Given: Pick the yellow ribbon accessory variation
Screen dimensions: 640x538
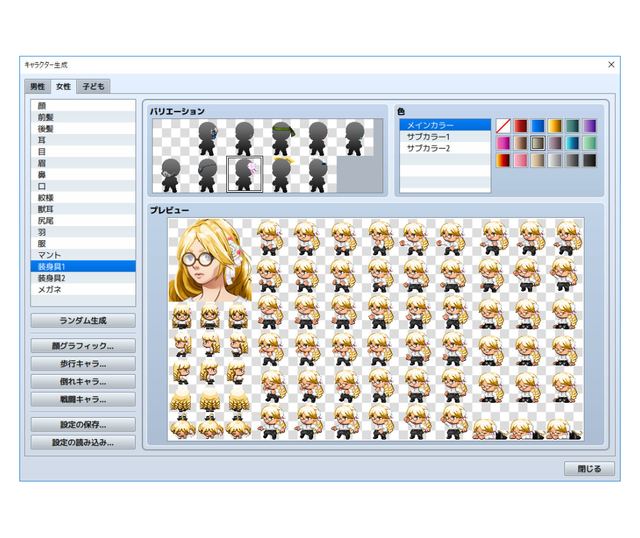Looking at the screenshot, I should [x=281, y=174].
